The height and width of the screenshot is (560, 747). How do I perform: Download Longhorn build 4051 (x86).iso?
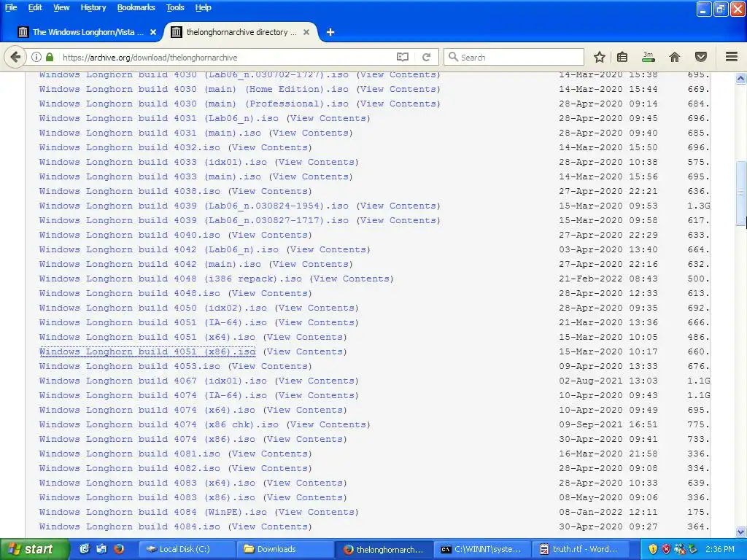pos(147,351)
